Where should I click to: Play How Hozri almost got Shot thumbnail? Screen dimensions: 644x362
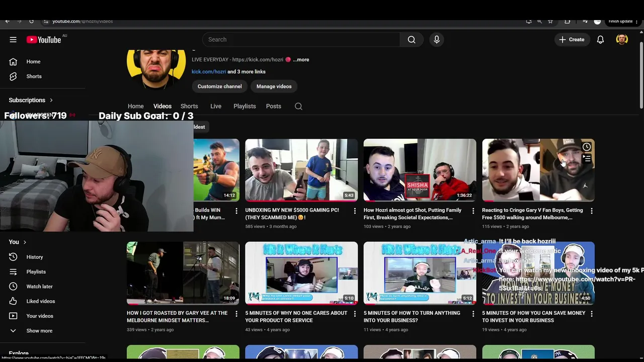click(x=420, y=170)
